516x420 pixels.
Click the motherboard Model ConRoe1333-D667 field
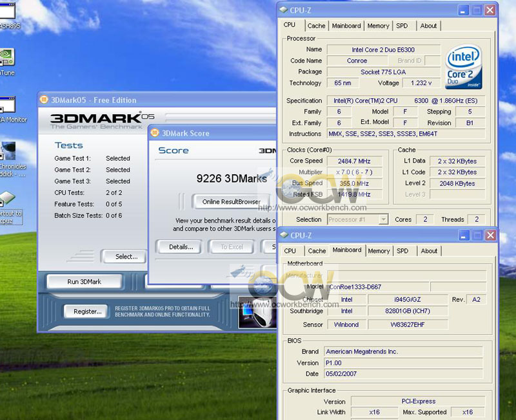pyautogui.click(x=378, y=286)
